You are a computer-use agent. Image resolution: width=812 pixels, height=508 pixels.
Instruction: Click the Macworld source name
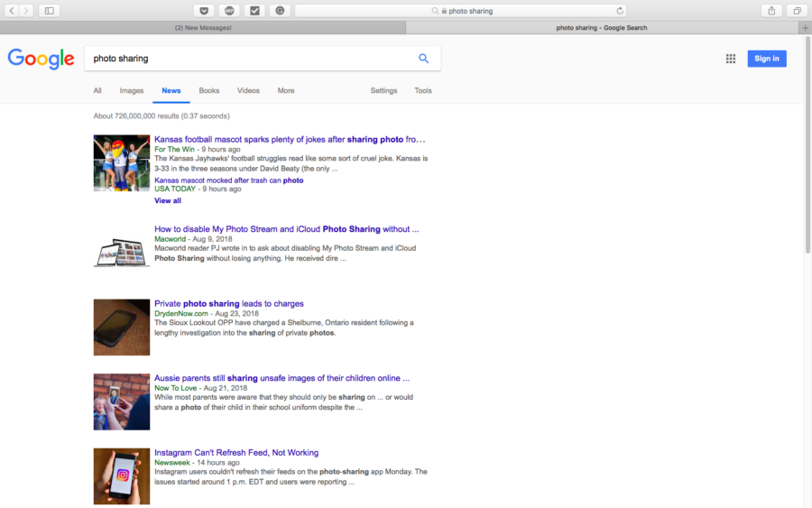coord(170,239)
